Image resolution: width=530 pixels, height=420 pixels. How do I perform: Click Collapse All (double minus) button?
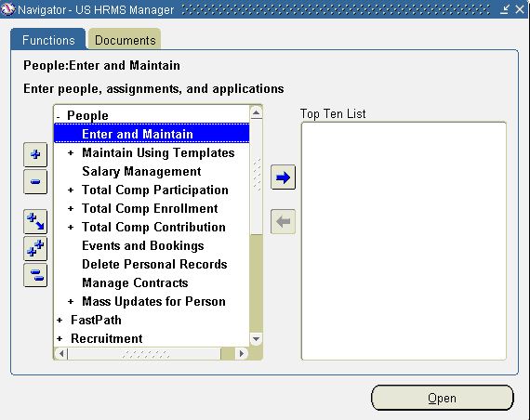[x=35, y=275]
